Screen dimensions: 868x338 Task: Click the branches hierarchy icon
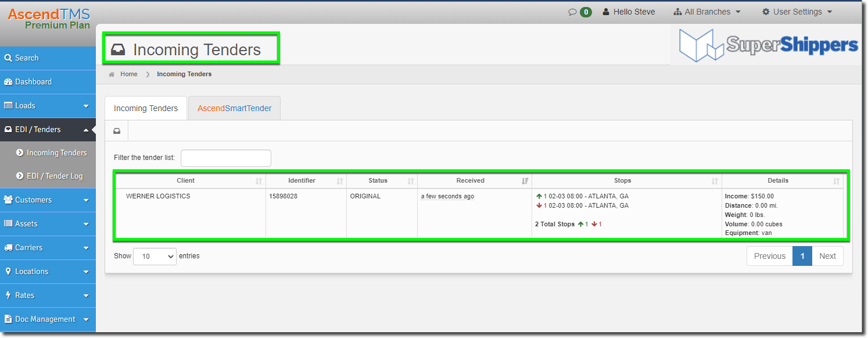tap(677, 12)
